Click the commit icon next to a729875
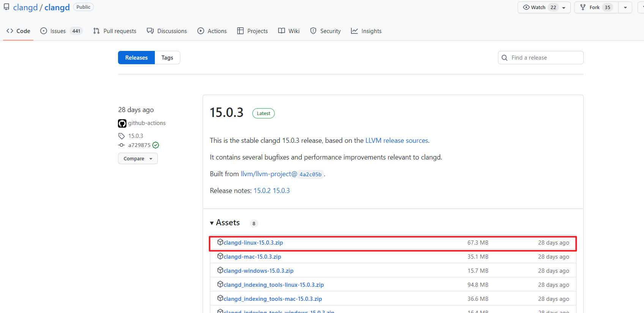This screenshot has height=313, width=644. [x=121, y=145]
